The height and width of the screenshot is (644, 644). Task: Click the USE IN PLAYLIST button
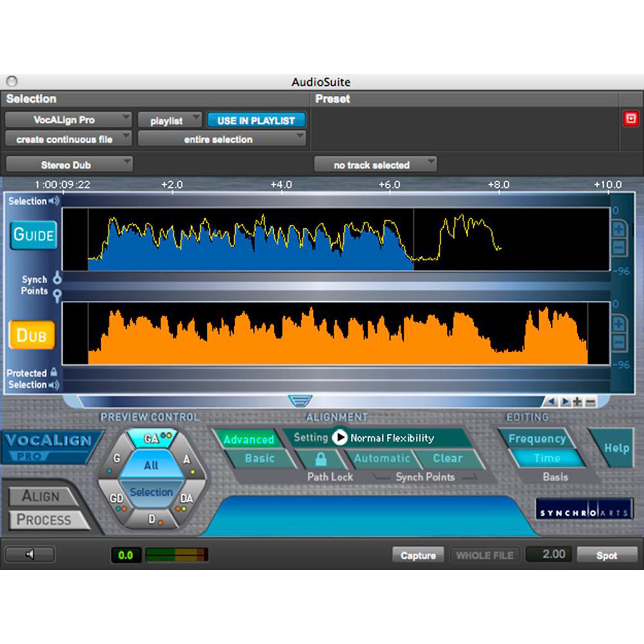pos(256,120)
